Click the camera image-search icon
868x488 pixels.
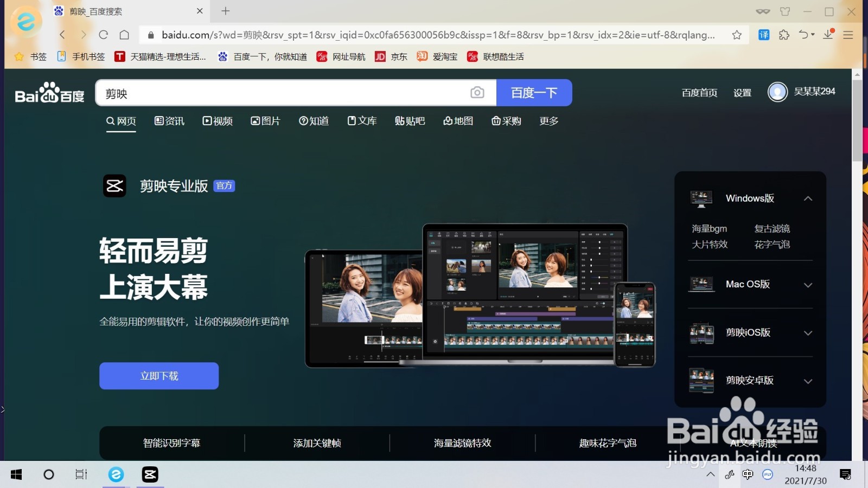pos(477,93)
